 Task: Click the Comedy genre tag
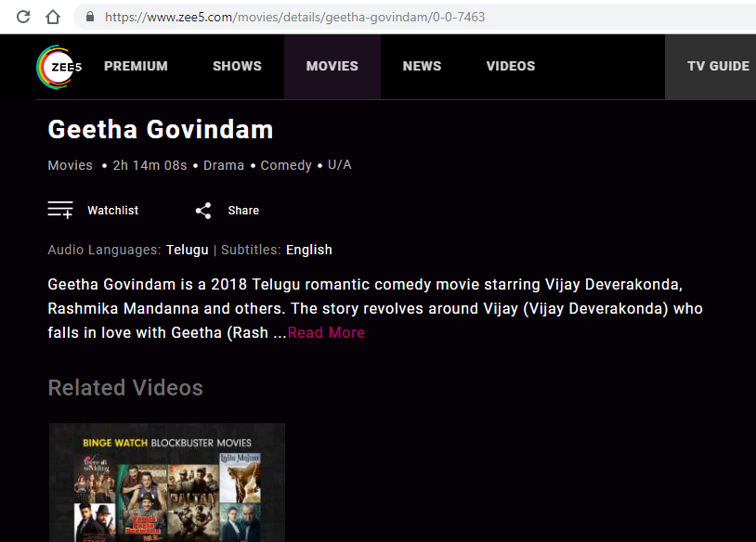[286, 165]
